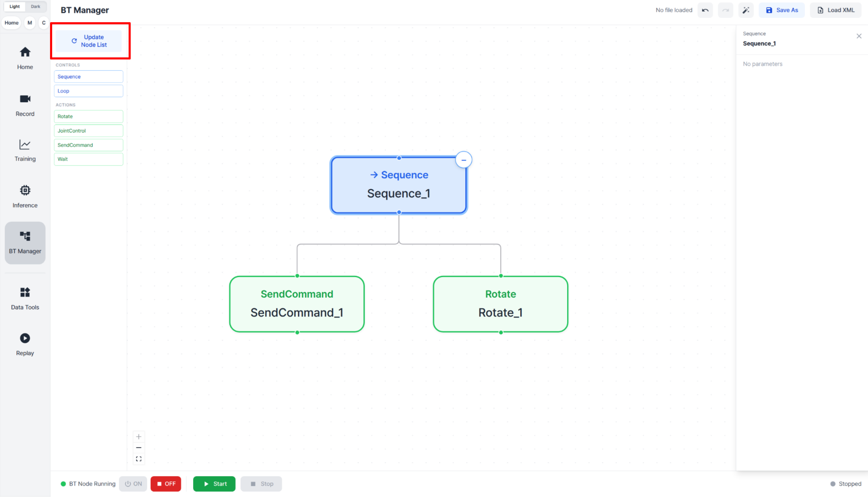Go to the Training page

click(25, 150)
